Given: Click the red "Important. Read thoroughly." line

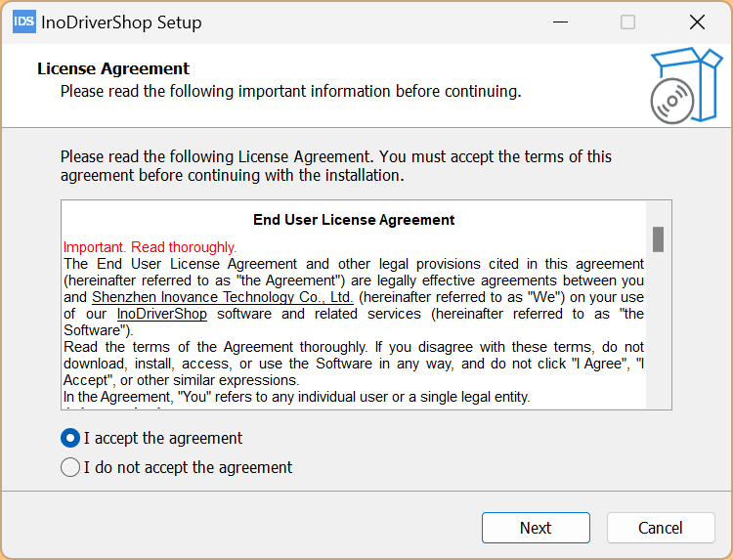Looking at the screenshot, I should point(151,247).
